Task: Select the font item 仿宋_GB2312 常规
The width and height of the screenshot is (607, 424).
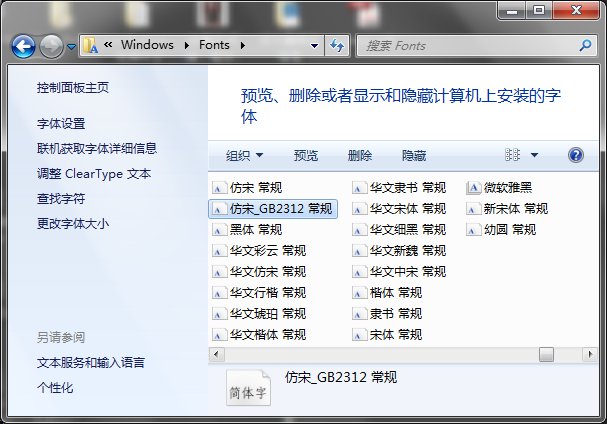Action: pos(273,209)
